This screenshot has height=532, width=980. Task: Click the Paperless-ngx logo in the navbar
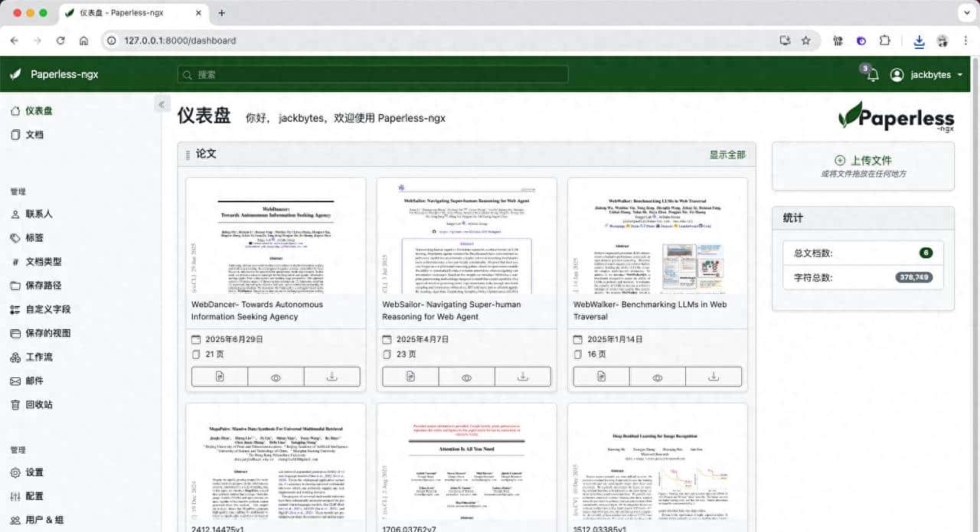click(x=62, y=74)
